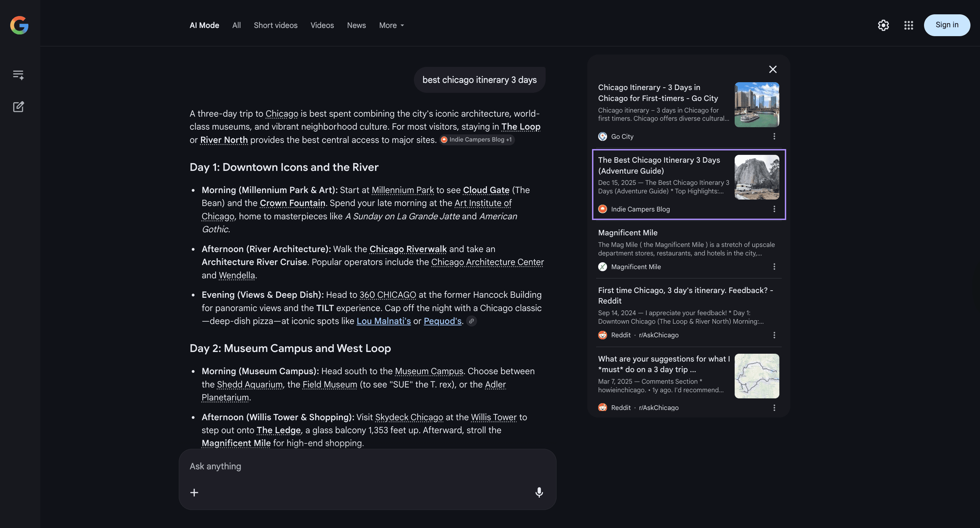Screen dimensions: 980x528
Task: Open the Adler Planetarium link
Action: point(354,391)
